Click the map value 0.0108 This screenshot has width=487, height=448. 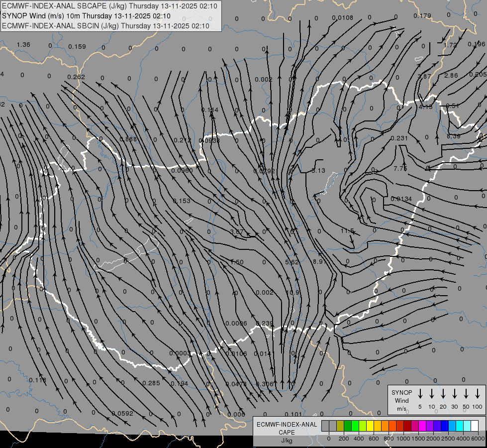[342, 18]
